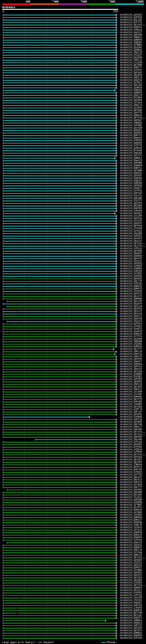Select the UniRef100_Q8W180 label

[131, 42]
